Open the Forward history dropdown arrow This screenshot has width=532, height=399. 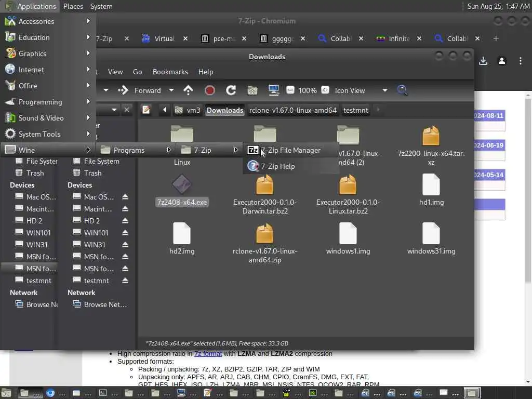pyautogui.click(x=171, y=90)
